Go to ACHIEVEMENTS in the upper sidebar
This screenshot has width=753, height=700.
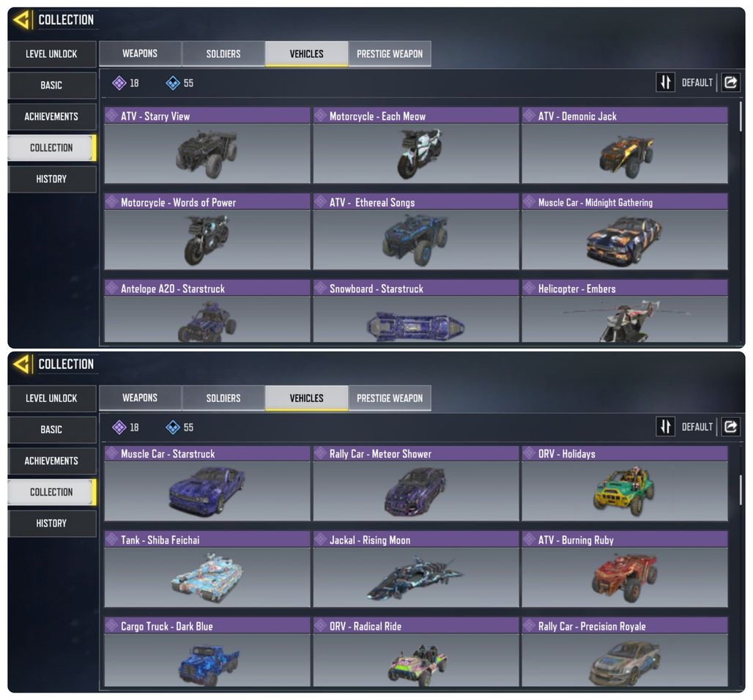51,116
